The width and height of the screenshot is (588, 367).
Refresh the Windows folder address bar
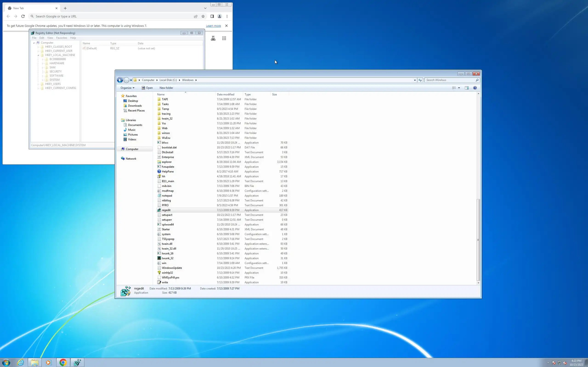(x=420, y=80)
